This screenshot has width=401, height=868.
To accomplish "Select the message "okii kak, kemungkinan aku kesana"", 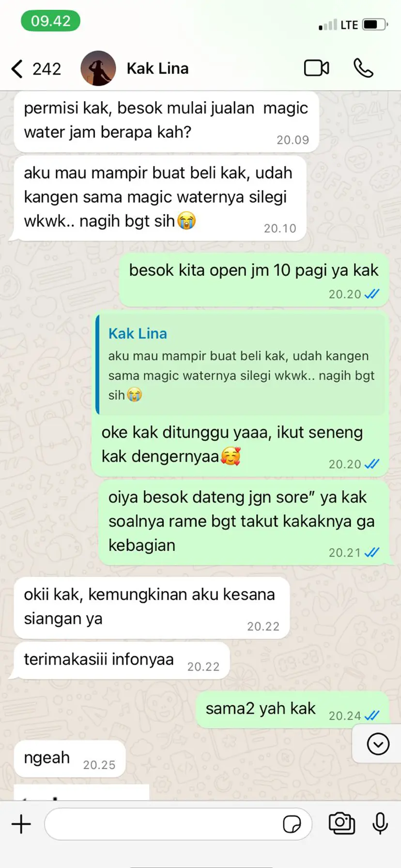I will [x=152, y=607].
